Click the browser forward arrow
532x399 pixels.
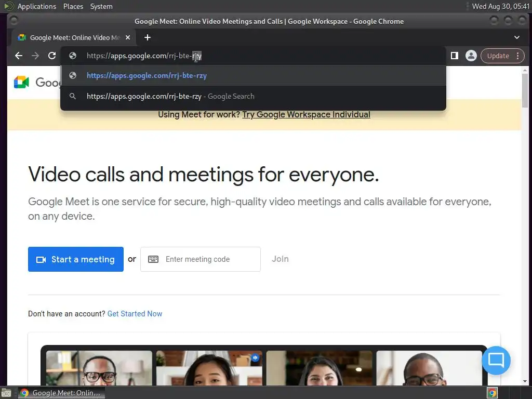(35, 56)
